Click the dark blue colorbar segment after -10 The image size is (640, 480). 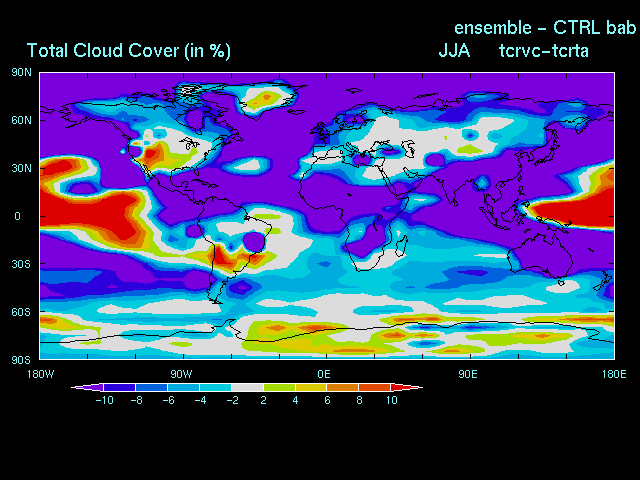[119, 386]
